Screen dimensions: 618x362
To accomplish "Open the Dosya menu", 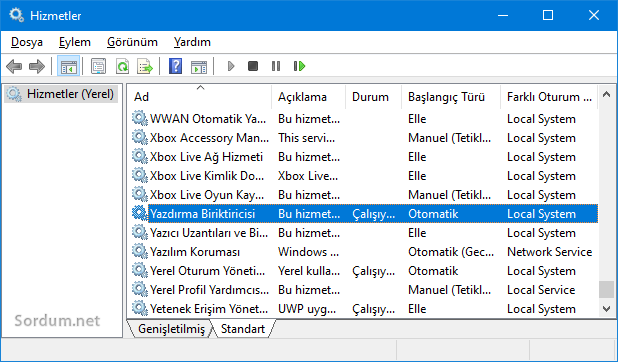I will pyautogui.click(x=27, y=42).
